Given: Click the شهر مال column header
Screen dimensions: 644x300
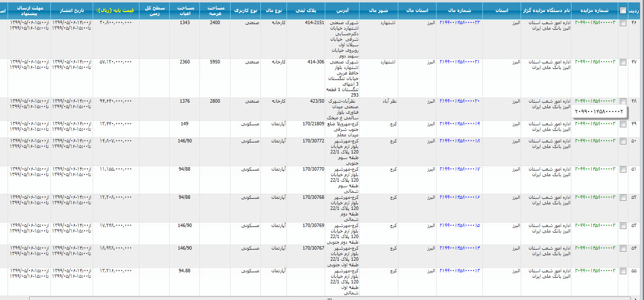Looking at the screenshot, I should point(378,10).
